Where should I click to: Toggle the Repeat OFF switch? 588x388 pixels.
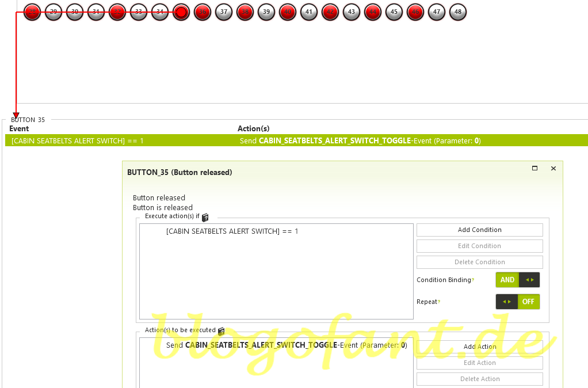click(517, 302)
